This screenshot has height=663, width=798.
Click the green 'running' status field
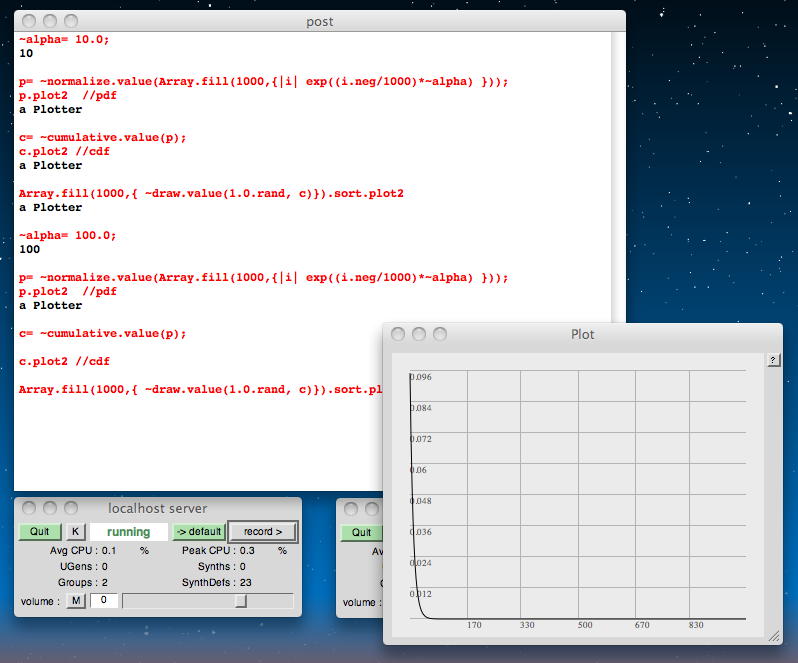(x=128, y=532)
